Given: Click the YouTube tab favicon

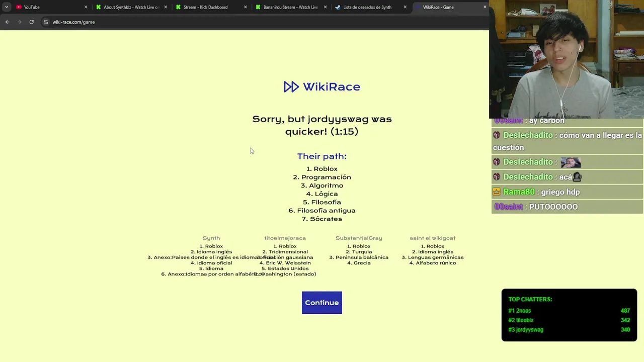Looking at the screenshot, I should point(19,7).
